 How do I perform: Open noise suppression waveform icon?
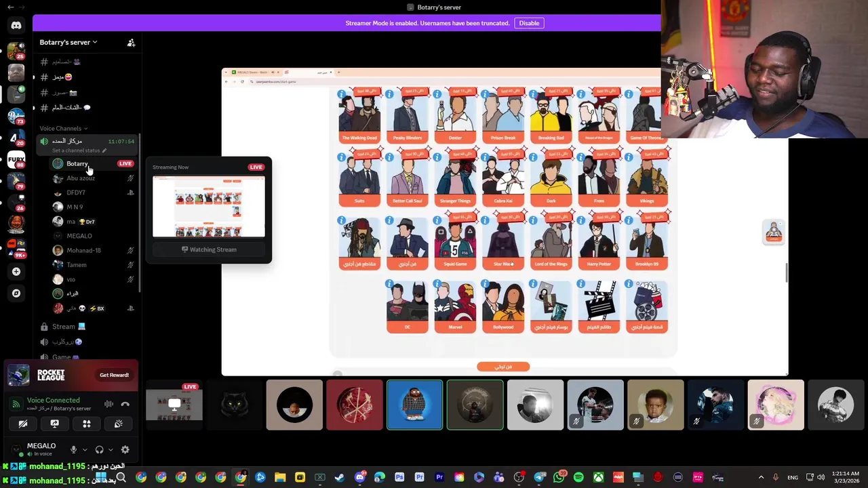click(108, 404)
